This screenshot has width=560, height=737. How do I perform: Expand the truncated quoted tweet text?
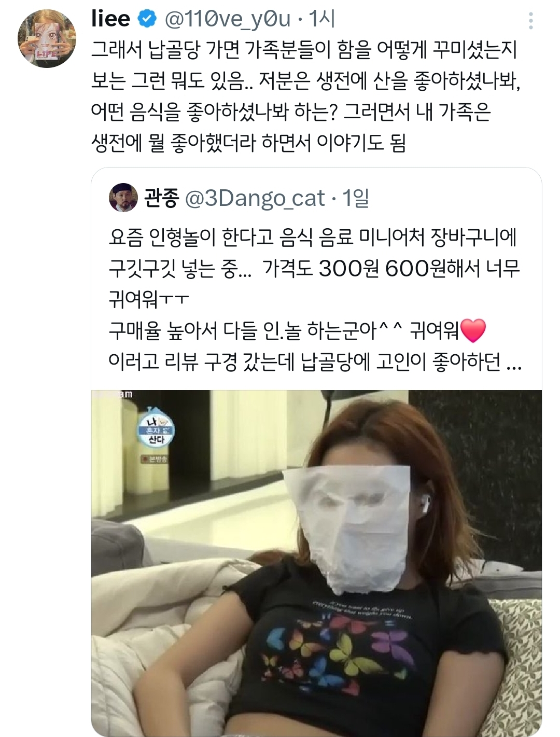pyautogui.click(x=513, y=362)
